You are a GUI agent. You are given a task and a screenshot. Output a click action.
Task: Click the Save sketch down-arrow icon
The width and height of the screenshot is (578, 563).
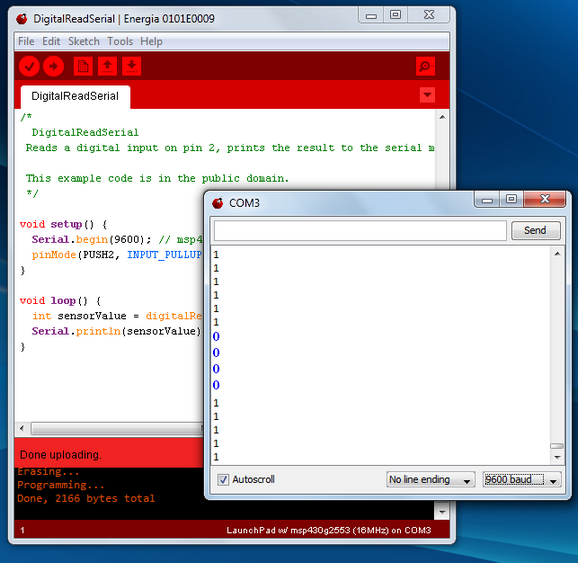pyautogui.click(x=132, y=66)
